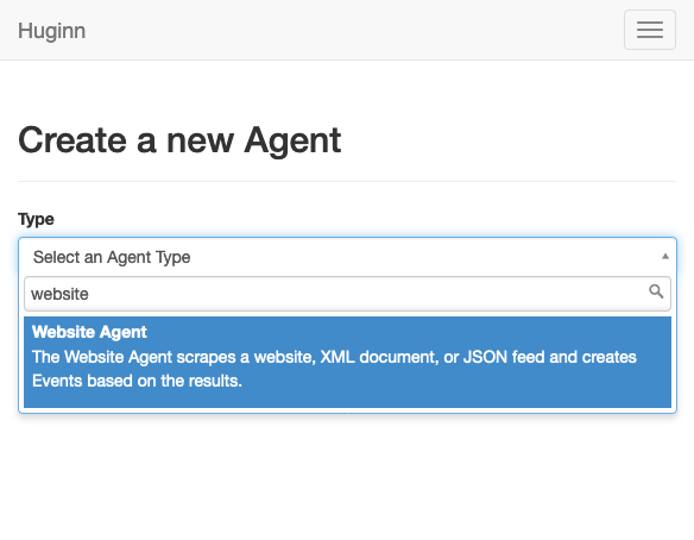The image size is (694, 540).
Task: Click the Create a new Agent heading
Action: click(180, 140)
